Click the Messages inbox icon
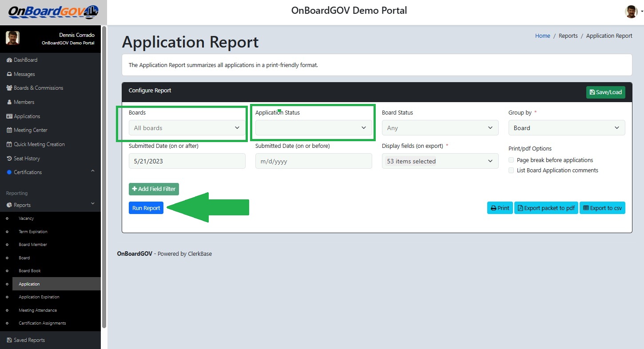644x349 pixels. (x=9, y=74)
